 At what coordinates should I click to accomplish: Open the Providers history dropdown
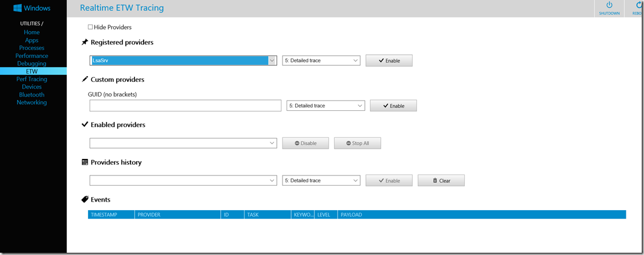coord(183,181)
